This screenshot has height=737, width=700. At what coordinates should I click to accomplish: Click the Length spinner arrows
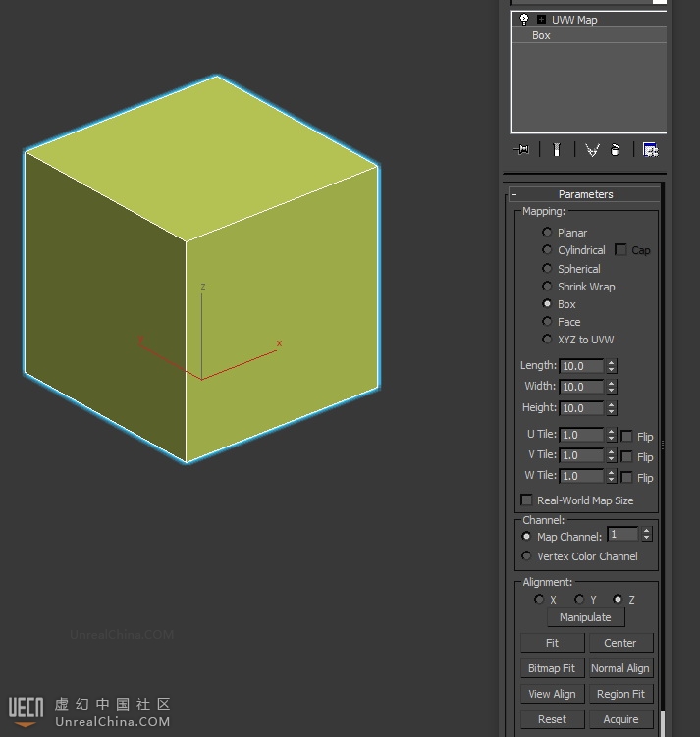click(x=611, y=366)
